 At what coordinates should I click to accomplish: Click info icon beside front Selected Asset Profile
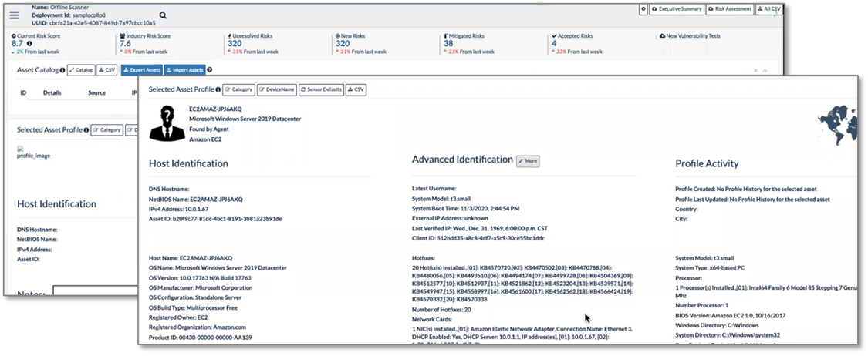pyautogui.click(x=218, y=89)
